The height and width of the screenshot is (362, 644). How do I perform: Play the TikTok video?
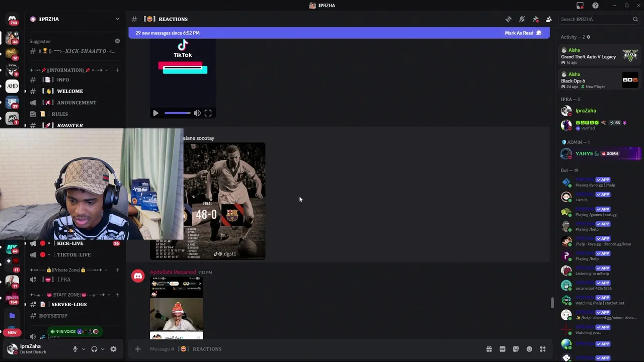point(155,113)
